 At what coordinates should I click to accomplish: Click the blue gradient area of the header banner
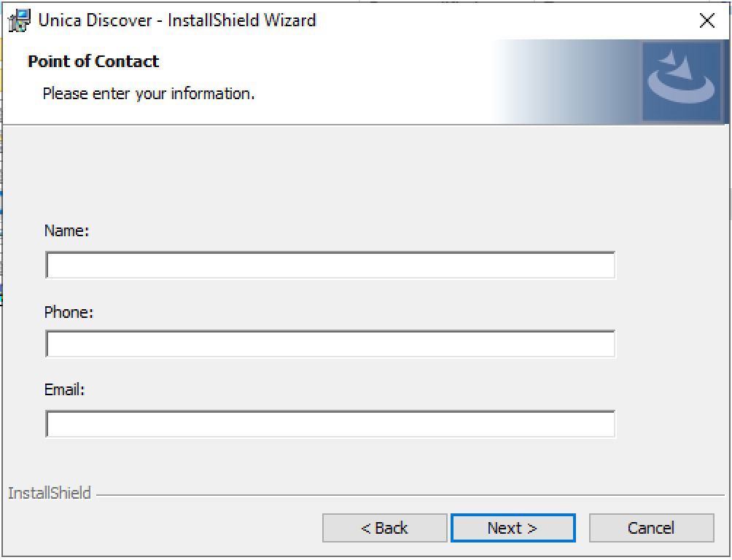(x=569, y=82)
